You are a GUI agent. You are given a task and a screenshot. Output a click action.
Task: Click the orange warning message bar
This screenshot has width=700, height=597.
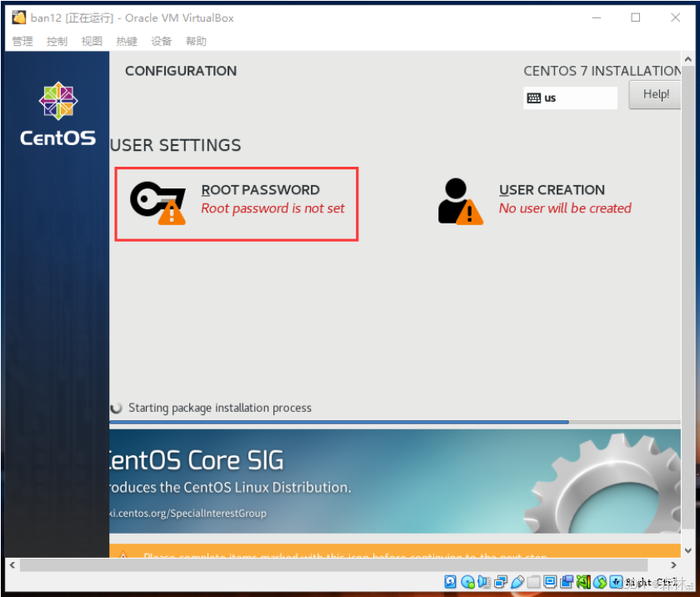coord(395,551)
